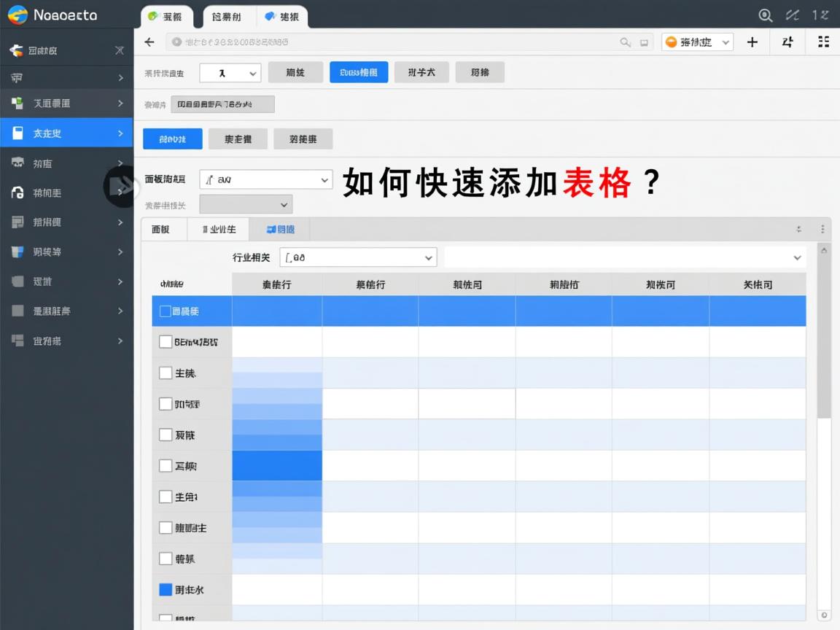Click the grid view icon in toolbar
The width and height of the screenshot is (840, 630).
823,42
